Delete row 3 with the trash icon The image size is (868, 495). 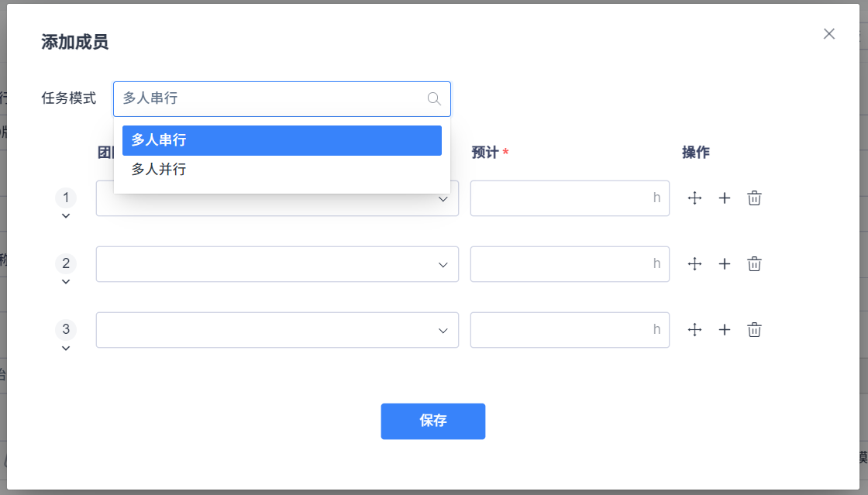pos(754,330)
